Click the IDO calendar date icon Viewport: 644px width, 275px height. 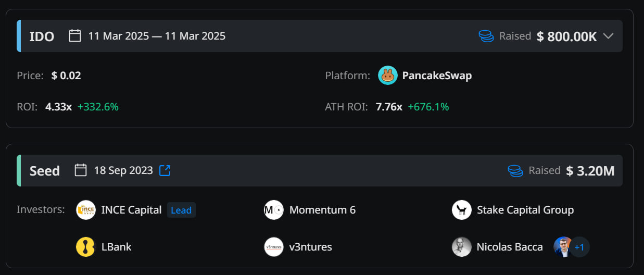[x=75, y=36]
